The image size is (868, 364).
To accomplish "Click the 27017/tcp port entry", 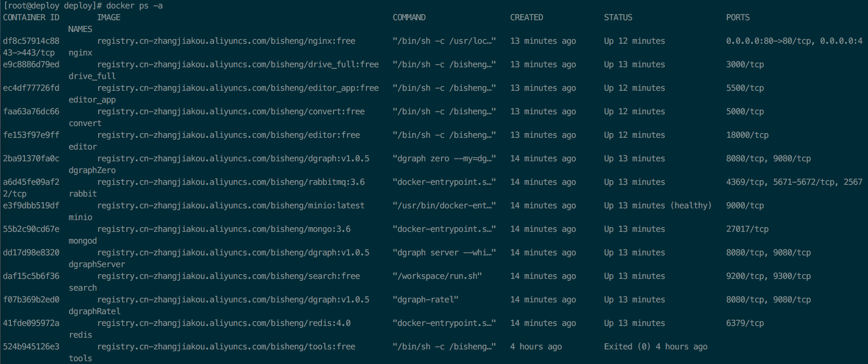I will [x=747, y=229].
